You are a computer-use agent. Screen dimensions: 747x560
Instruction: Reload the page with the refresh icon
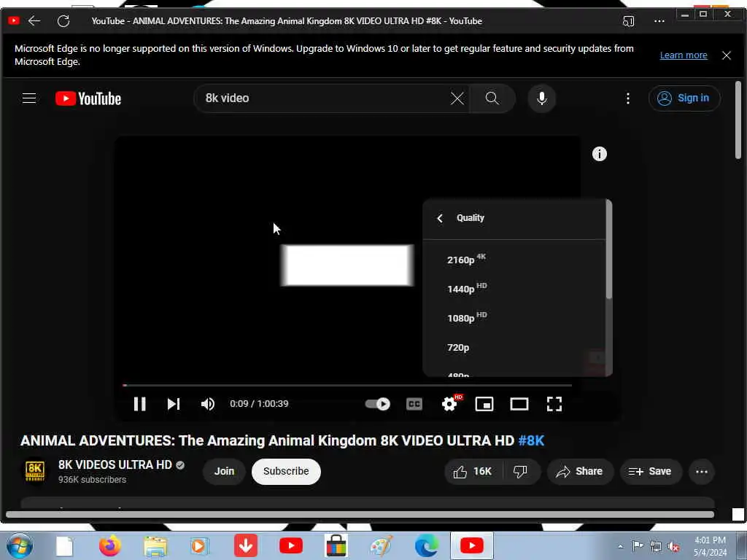(63, 20)
